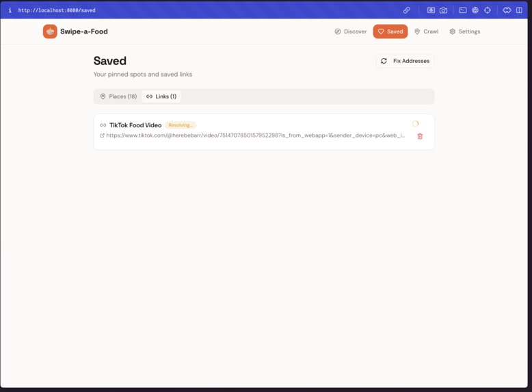Click the crosshair element picker icon
Screen dimensions: 532x392
coord(488,10)
